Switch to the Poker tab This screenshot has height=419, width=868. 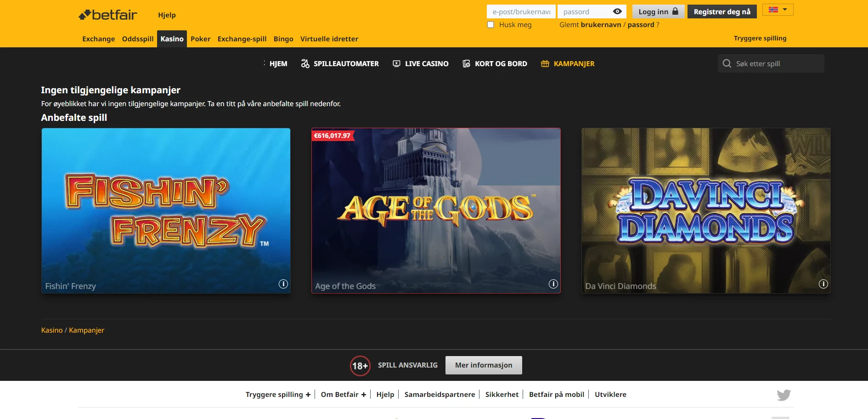[201, 39]
